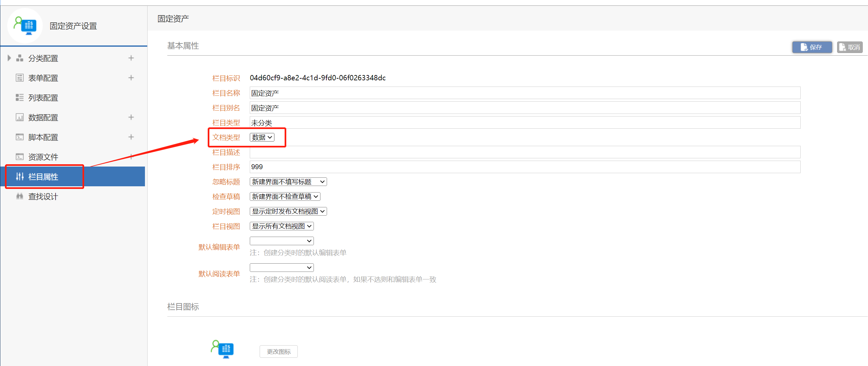Click the 查找设计 binoculars icon

pos(19,196)
